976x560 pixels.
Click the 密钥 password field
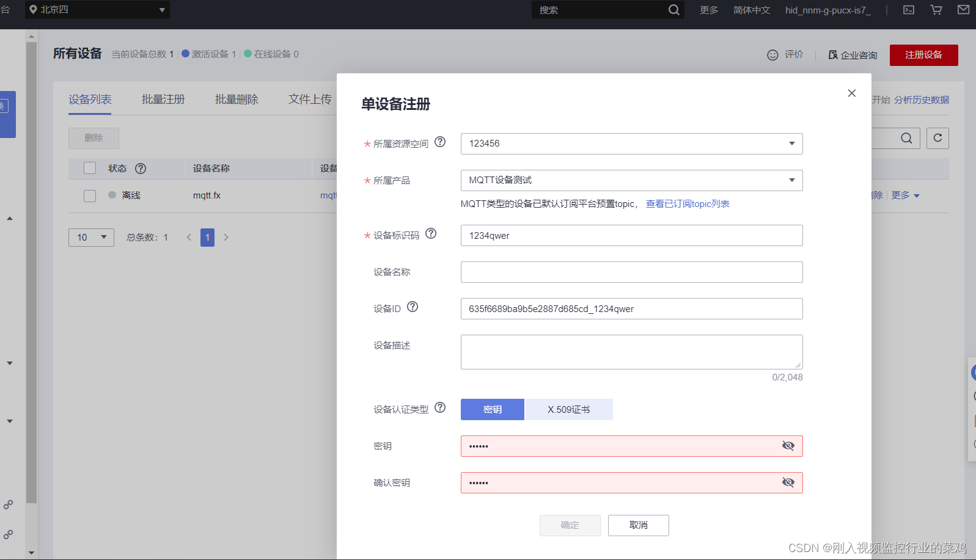coord(631,446)
